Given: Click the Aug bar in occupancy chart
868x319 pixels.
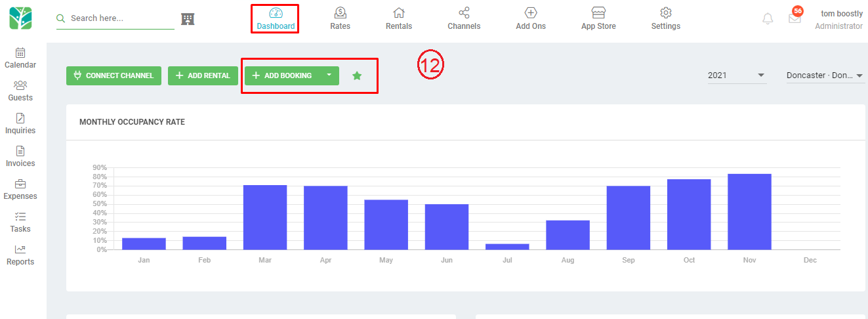Looking at the screenshot, I should 568,235.
